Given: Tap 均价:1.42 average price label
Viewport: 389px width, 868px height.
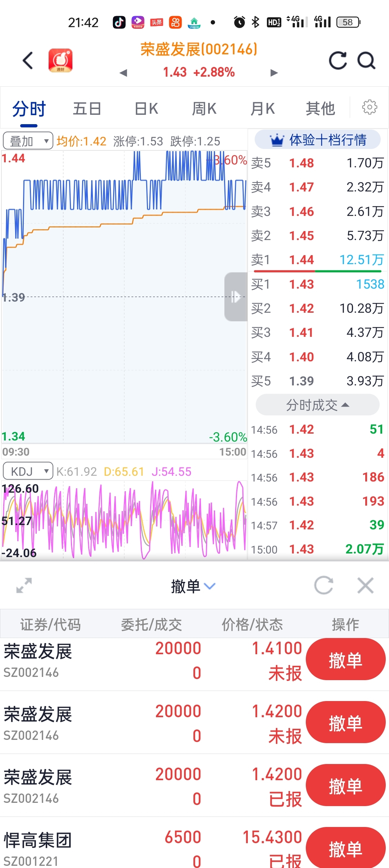Looking at the screenshot, I should pyautogui.click(x=81, y=141).
